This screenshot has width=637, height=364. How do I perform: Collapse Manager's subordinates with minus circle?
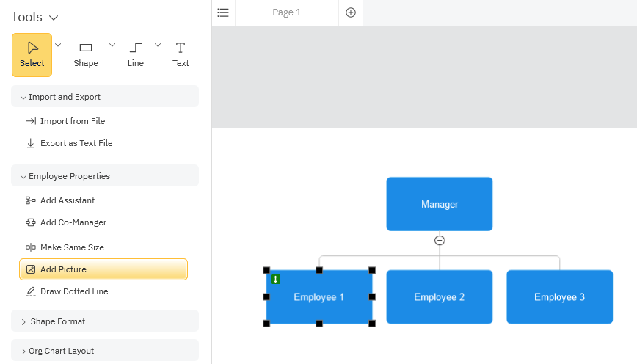(x=440, y=240)
